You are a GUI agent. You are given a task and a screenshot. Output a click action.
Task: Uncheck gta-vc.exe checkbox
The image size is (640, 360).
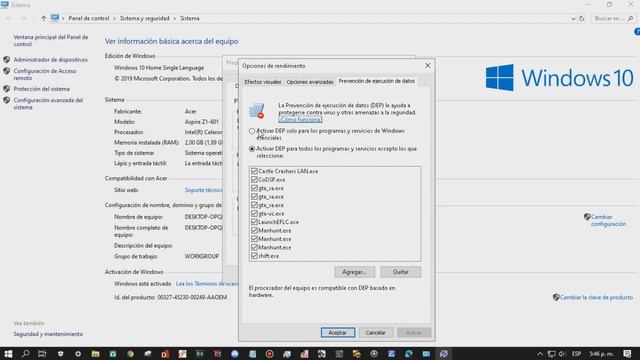(254, 213)
